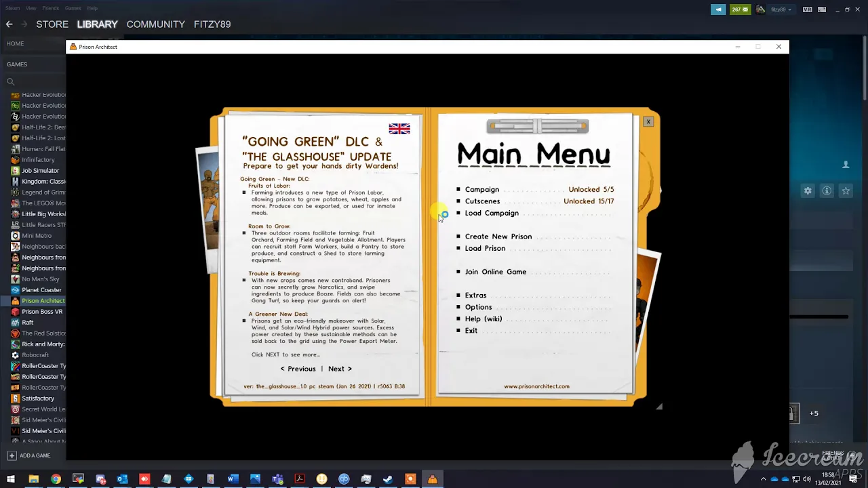Choose Create New Prison
Viewport: 868px width, 488px height.
pyautogui.click(x=498, y=237)
